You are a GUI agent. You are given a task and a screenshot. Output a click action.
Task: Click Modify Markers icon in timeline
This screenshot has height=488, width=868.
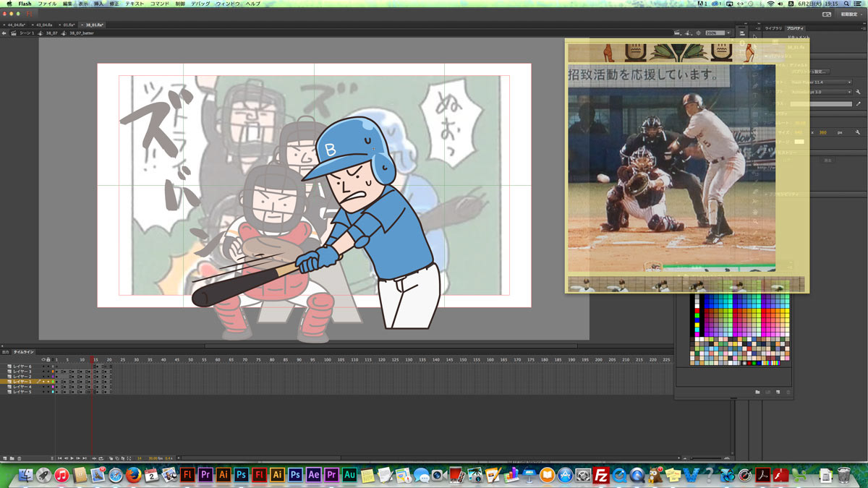click(129, 458)
